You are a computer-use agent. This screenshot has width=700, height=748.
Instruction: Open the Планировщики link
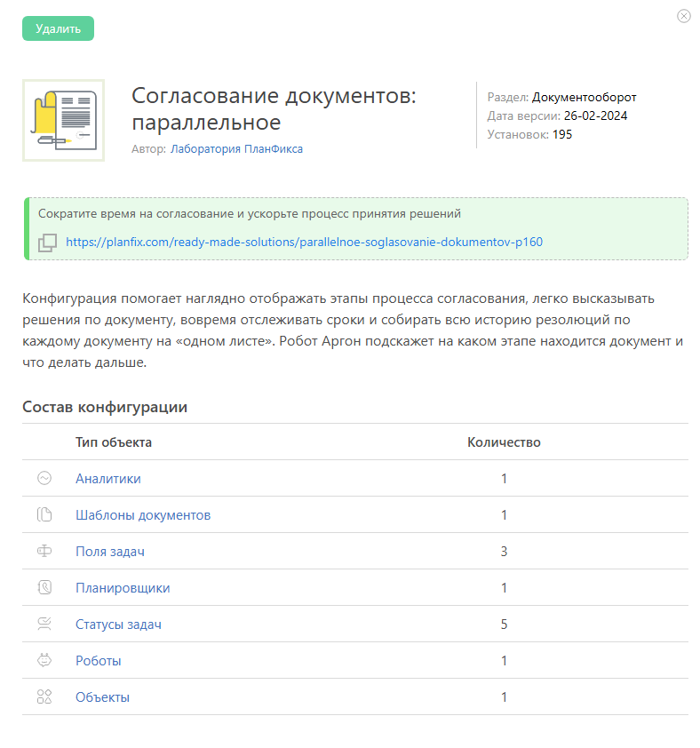(x=123, y=588)
